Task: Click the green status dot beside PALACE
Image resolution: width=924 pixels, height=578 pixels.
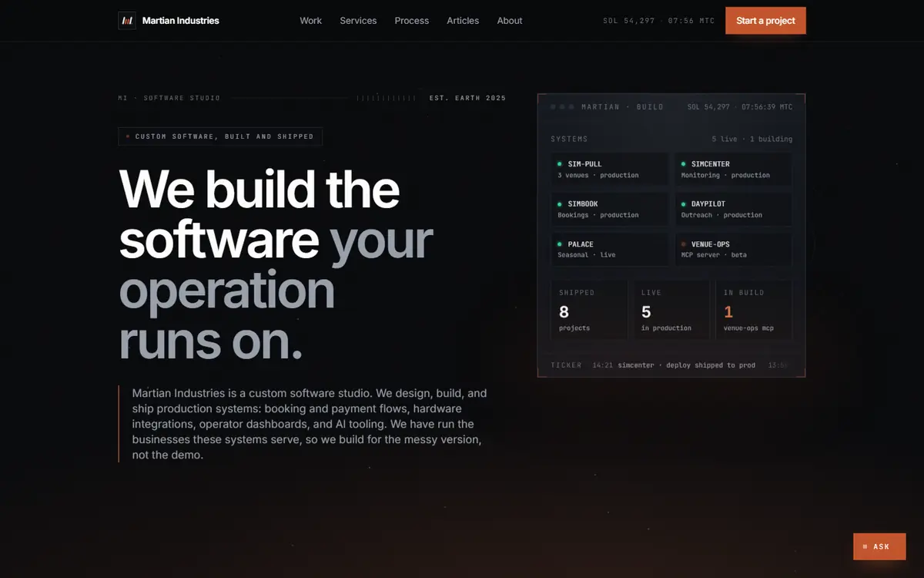Action: pos(560,244)
